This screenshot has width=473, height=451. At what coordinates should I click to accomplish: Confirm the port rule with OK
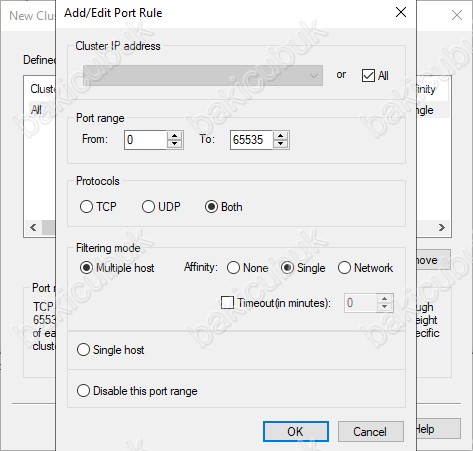296,432
